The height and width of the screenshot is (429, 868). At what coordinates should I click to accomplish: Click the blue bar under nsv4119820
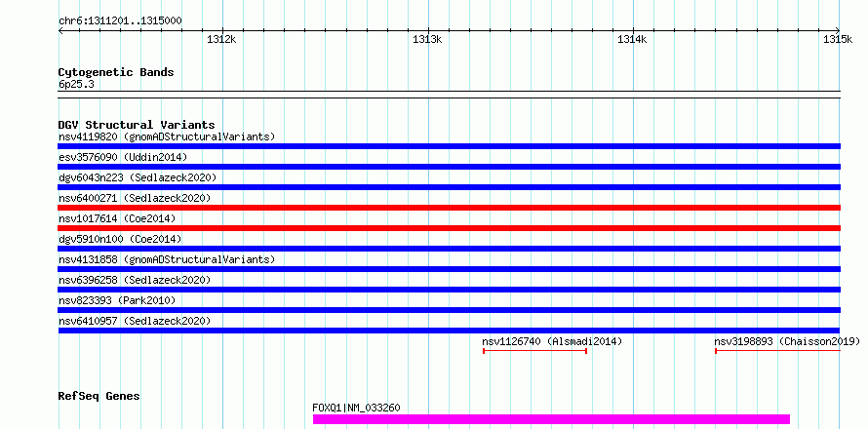pyautogui.click(x=450, y=146)
